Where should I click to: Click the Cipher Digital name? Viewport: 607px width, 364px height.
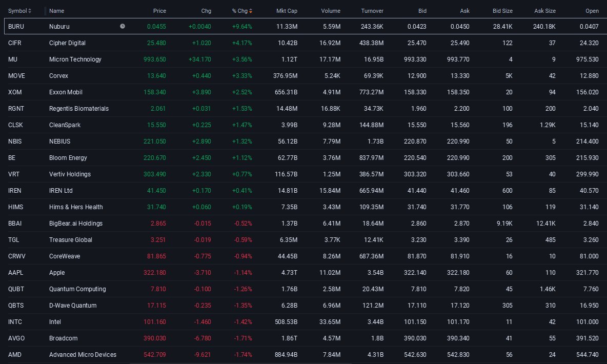(67, 43)
